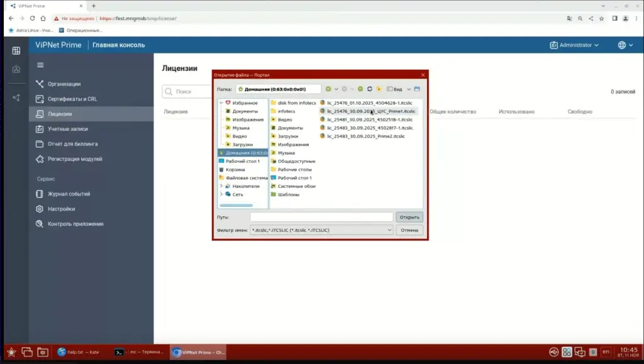Click the preview panel icon in file dialog
This screenshot has height=364, width=644.
point(417,89)
